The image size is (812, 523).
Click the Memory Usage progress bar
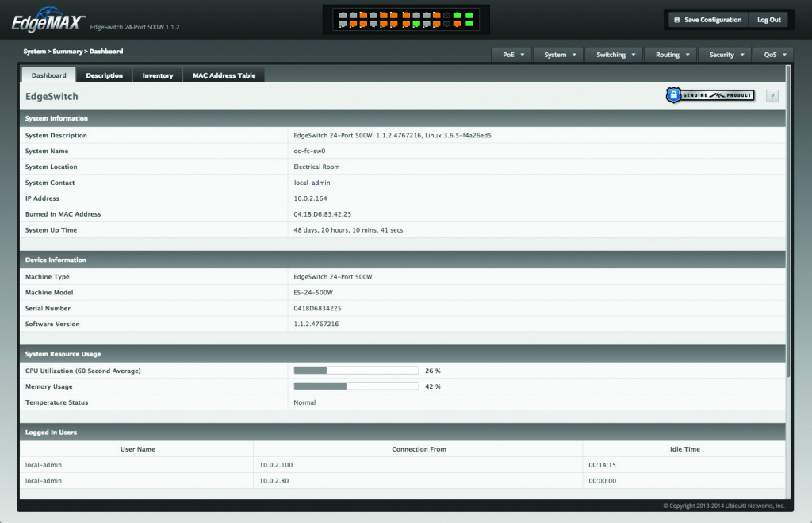[x=356, y=386]
